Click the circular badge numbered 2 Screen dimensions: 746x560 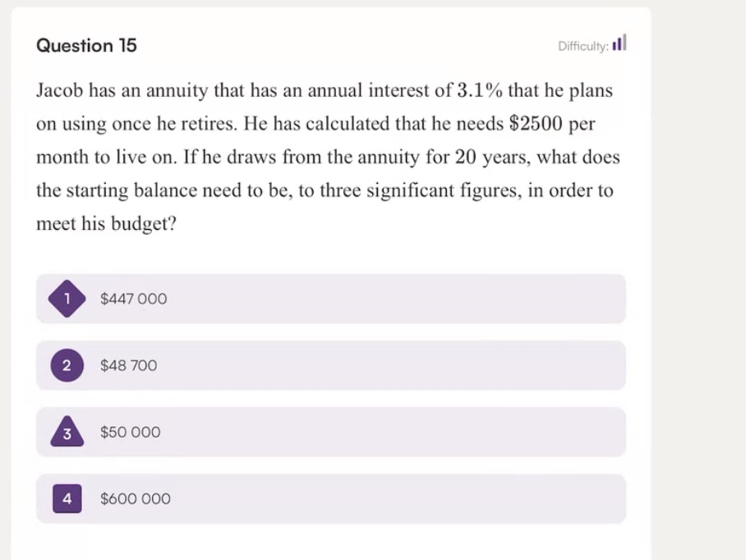coord(66,365)
